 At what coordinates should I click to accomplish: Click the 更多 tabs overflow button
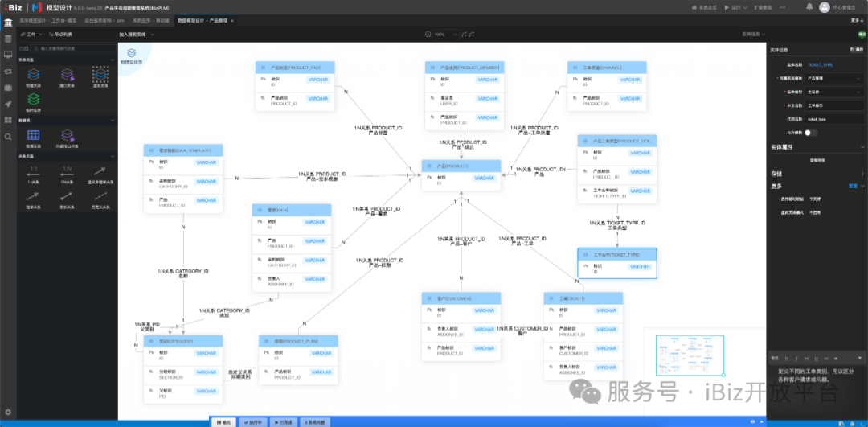[x=857, y=20]
